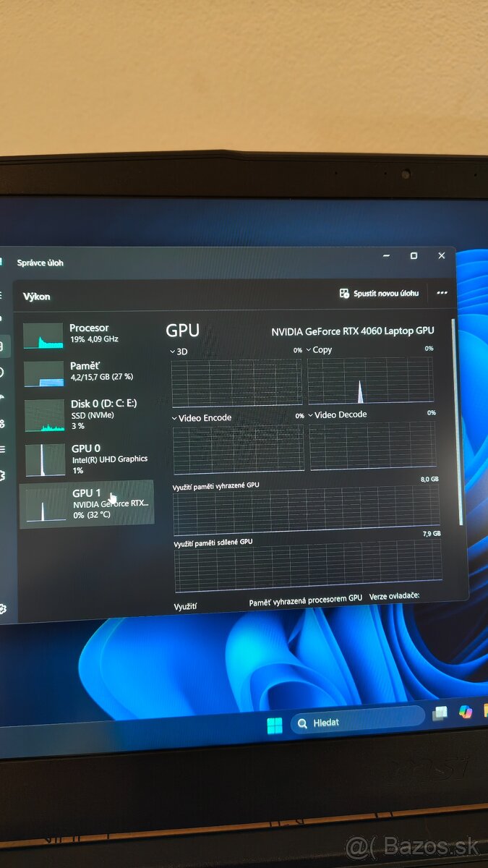Click the 0% (32 °C) GPU 1 value
The width and height of the screenshot is (488, 868).
92,515
